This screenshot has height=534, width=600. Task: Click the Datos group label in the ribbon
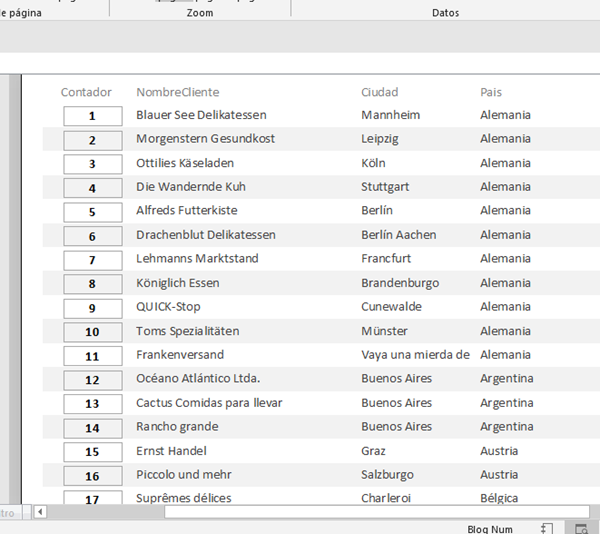(445, 13)
